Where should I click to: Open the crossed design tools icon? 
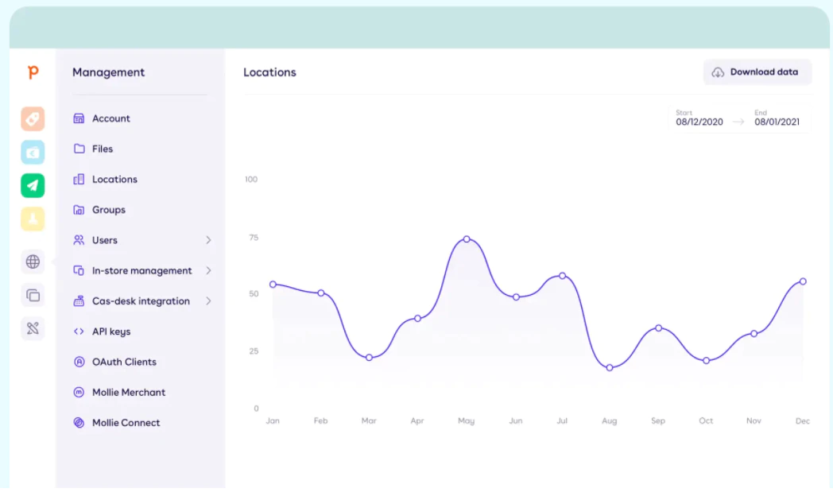[x=33, y=328]
